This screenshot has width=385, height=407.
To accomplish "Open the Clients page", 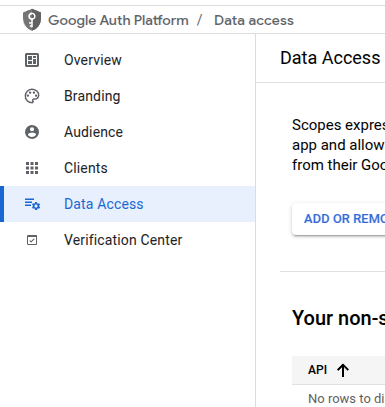I will click(128, 168).
